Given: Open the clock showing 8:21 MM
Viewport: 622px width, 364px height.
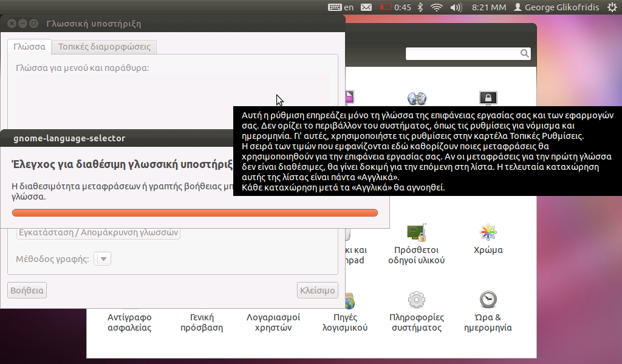Looking at the screenshot, I should click(x=489, y=7).
